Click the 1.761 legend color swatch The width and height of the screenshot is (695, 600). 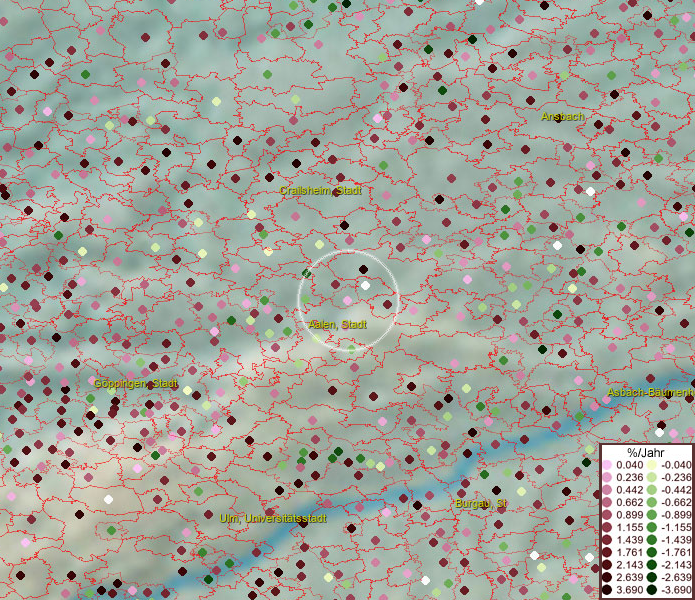click(x=607, y=553)
